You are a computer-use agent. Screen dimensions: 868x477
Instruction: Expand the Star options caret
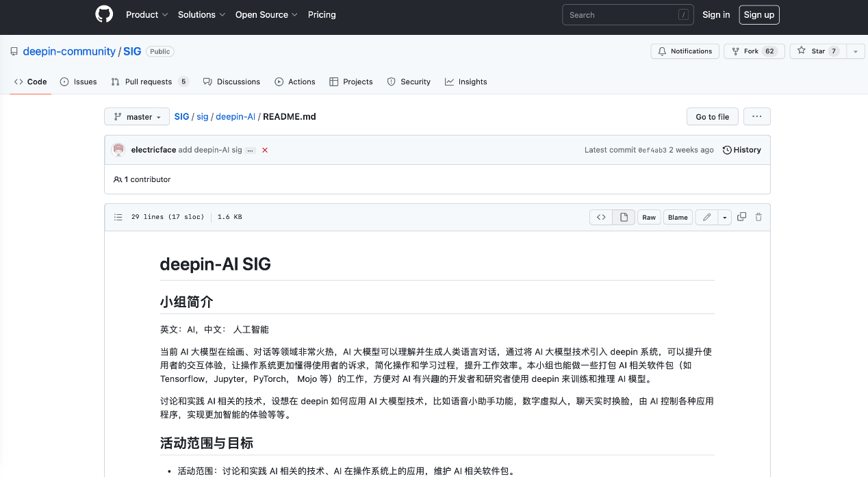pyautogui.click(x=855, y=51)
